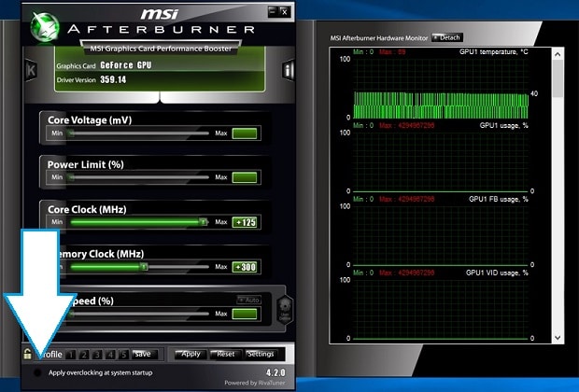Open the information panel via i button

coord(288,70)
